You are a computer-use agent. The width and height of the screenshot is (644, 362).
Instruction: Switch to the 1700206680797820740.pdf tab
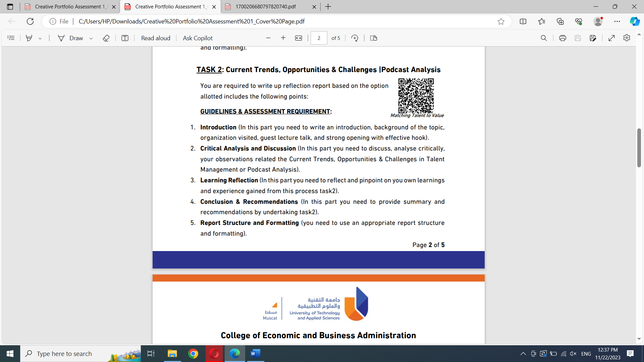265,7
